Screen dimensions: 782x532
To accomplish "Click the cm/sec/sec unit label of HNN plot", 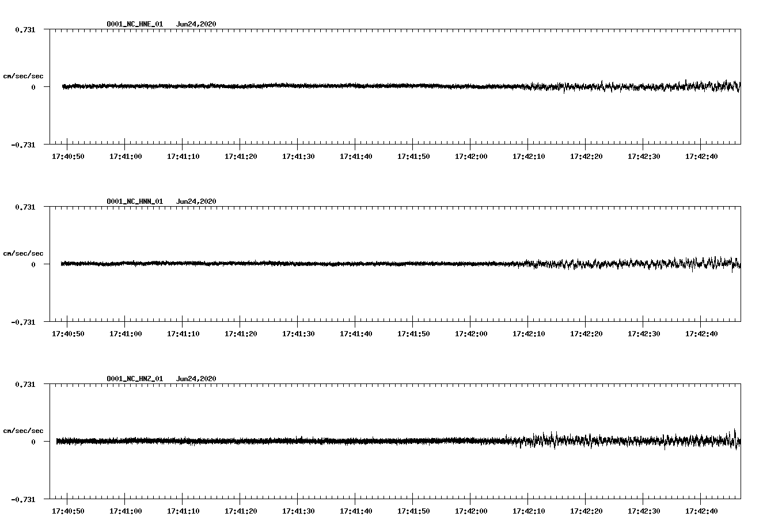I will click(x=23, y=253).
